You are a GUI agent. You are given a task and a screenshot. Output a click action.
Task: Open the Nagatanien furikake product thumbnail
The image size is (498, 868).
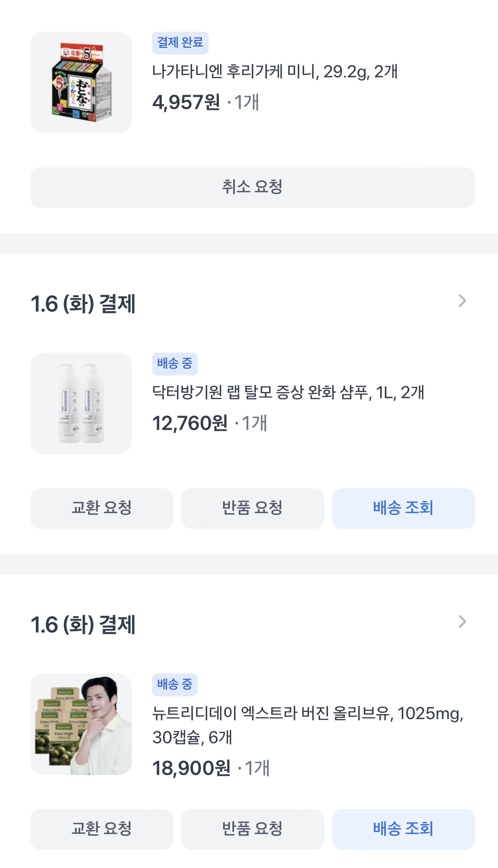(81, 82)
